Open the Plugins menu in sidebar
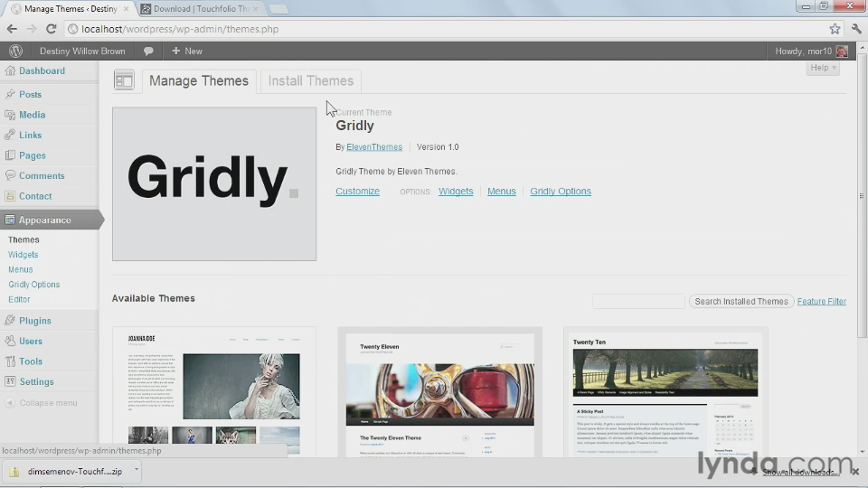Viewport: 868px width, 488px height. (x=35, y=321)
